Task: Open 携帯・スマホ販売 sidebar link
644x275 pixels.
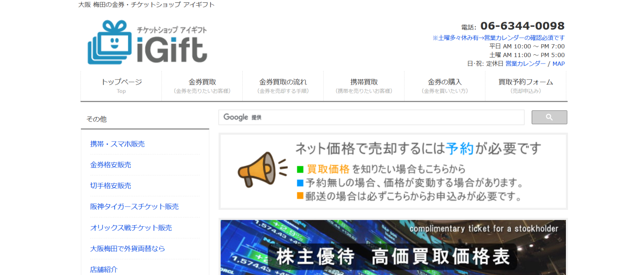Action: 117,144
